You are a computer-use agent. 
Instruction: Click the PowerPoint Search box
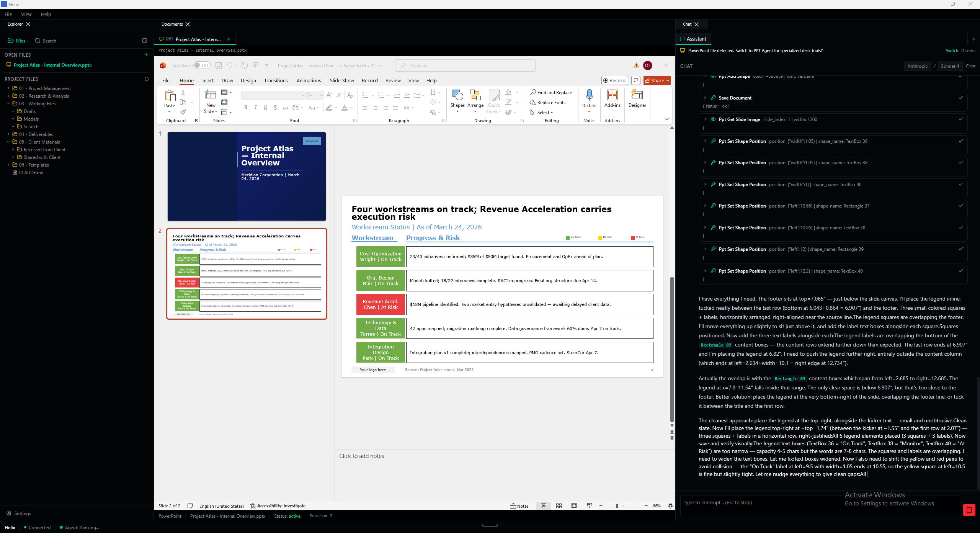click(465, 65)
